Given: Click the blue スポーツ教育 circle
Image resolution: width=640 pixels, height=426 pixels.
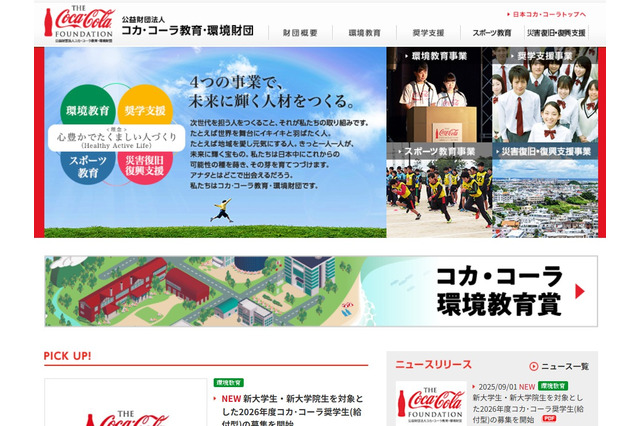Looking at the screenshot, I should (x=88, y=167).
